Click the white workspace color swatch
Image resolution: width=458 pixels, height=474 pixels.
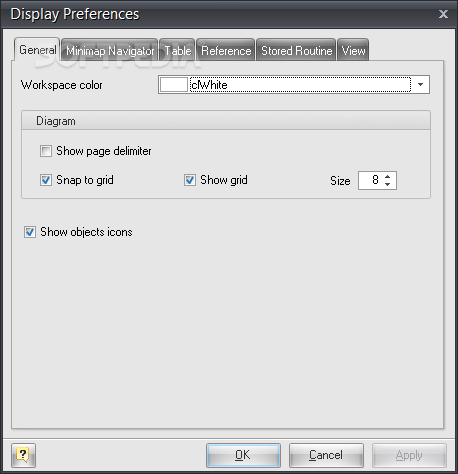[x=174, y=85]
